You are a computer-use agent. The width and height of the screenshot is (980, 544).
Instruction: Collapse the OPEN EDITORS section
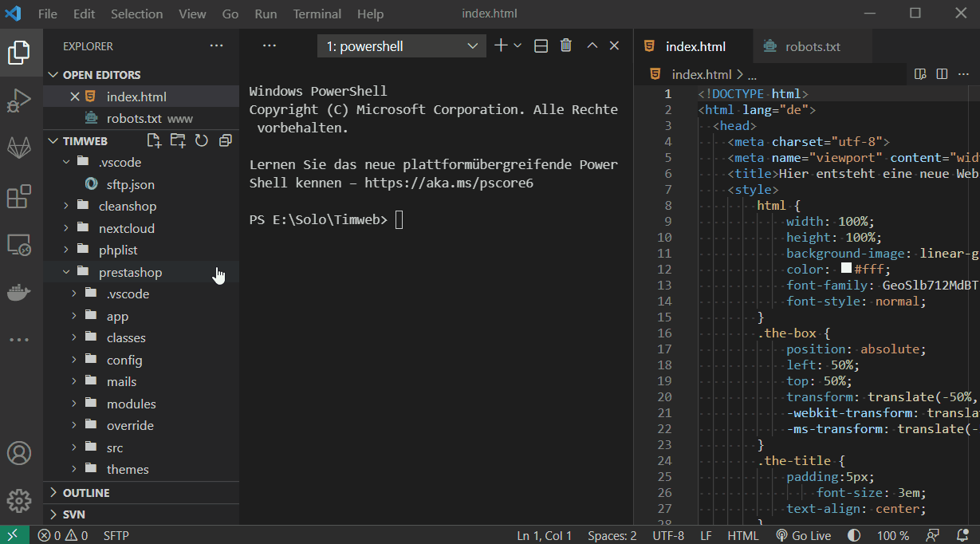tap(141, 74)
